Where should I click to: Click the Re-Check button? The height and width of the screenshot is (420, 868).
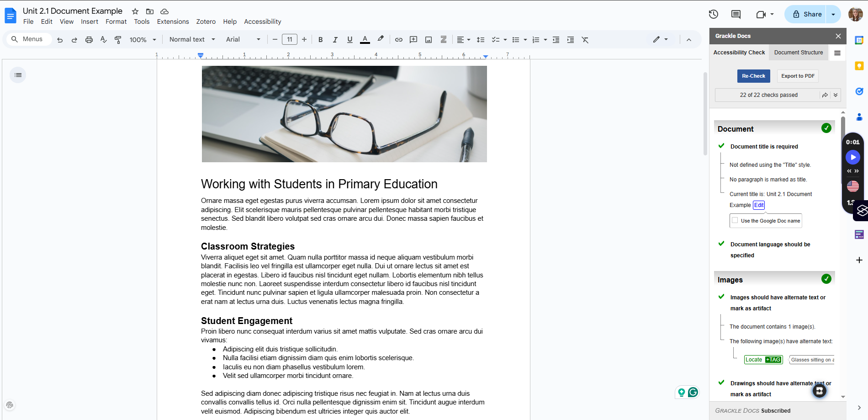(754, 76)
